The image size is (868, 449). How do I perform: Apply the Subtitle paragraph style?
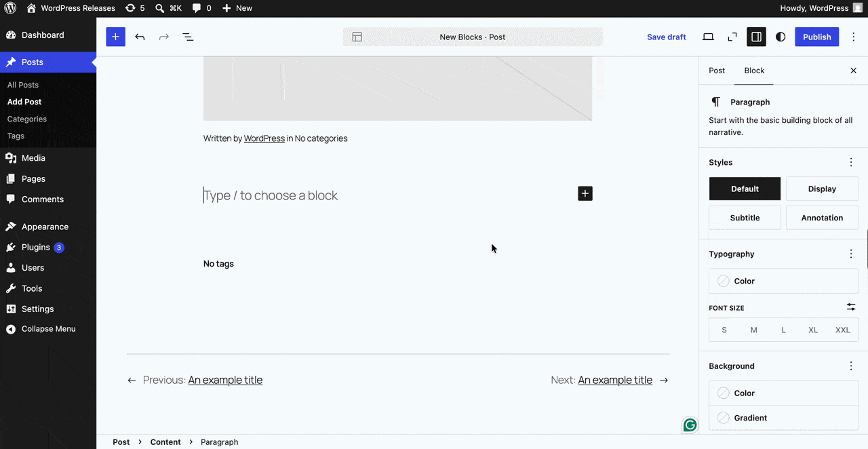click(745, 218)
